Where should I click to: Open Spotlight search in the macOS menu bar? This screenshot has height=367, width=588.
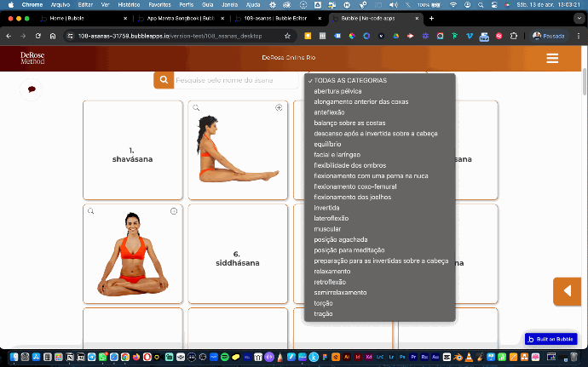pyautogui.click(x=481, y=5)
